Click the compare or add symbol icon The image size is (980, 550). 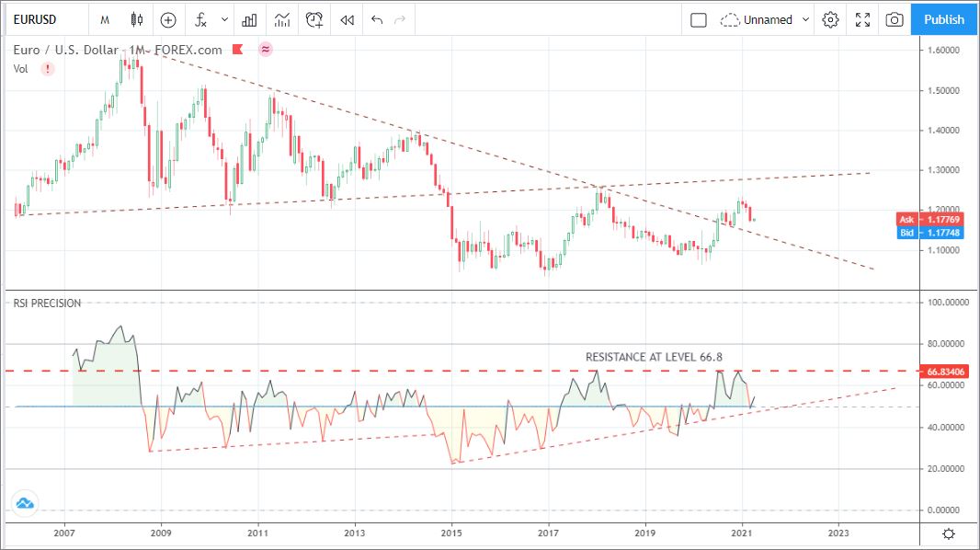pyautogui.click(x=168, y=19)
